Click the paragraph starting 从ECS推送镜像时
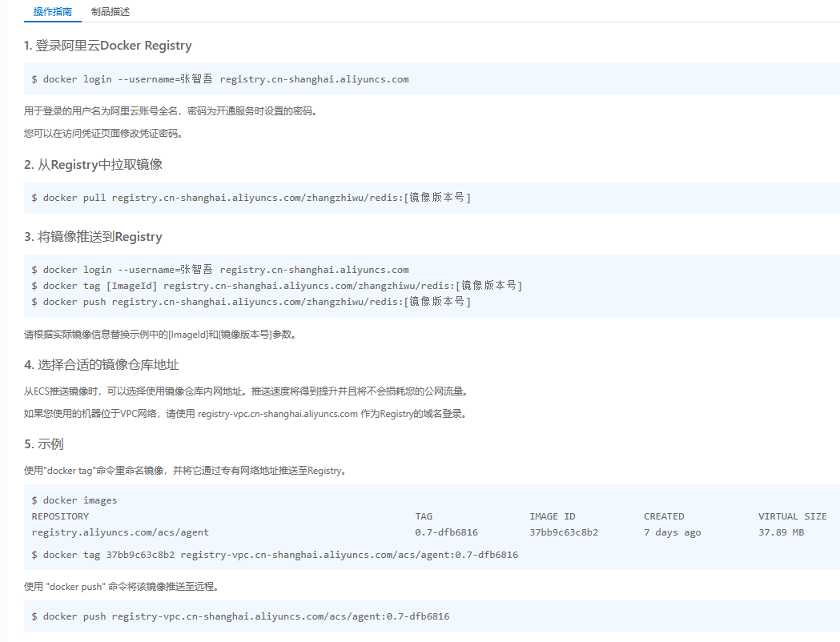Image resolution: width=840 pixels, height=642 pixels. pos(247,391)
